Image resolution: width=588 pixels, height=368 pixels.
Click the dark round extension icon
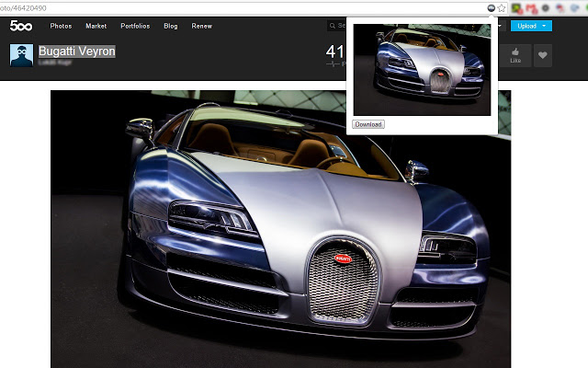pos(546,8)
